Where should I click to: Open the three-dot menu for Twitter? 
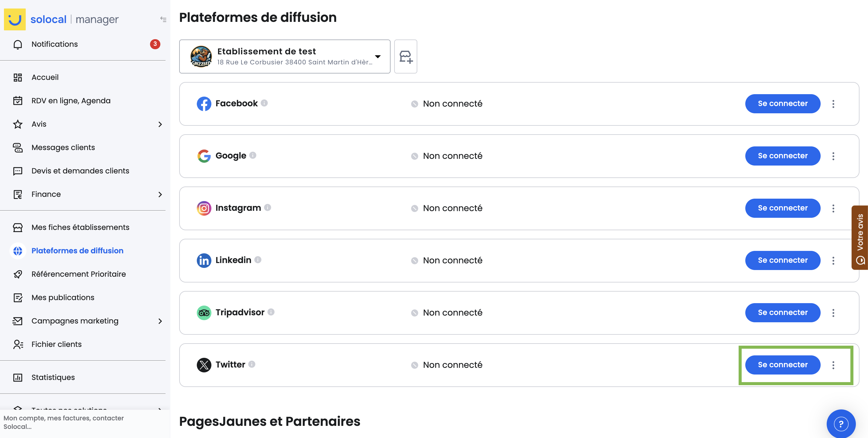tap(833, 365)
